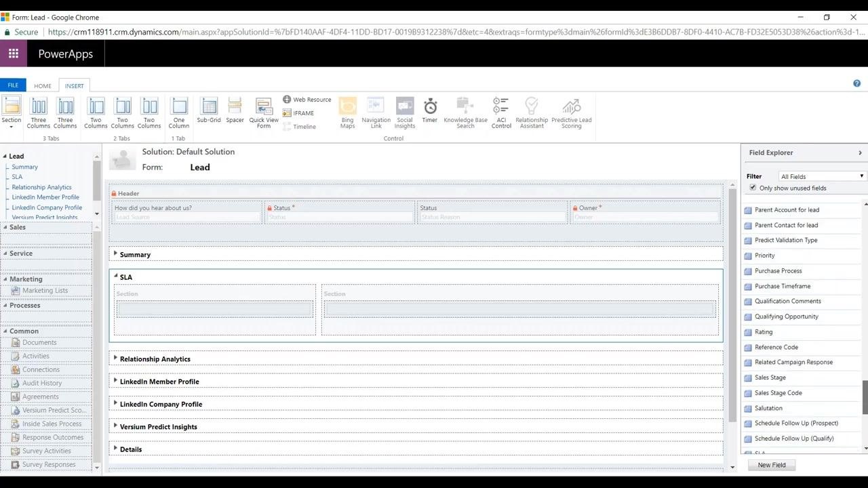Expand the Versium Predict Insights tab

coord(115,426)
